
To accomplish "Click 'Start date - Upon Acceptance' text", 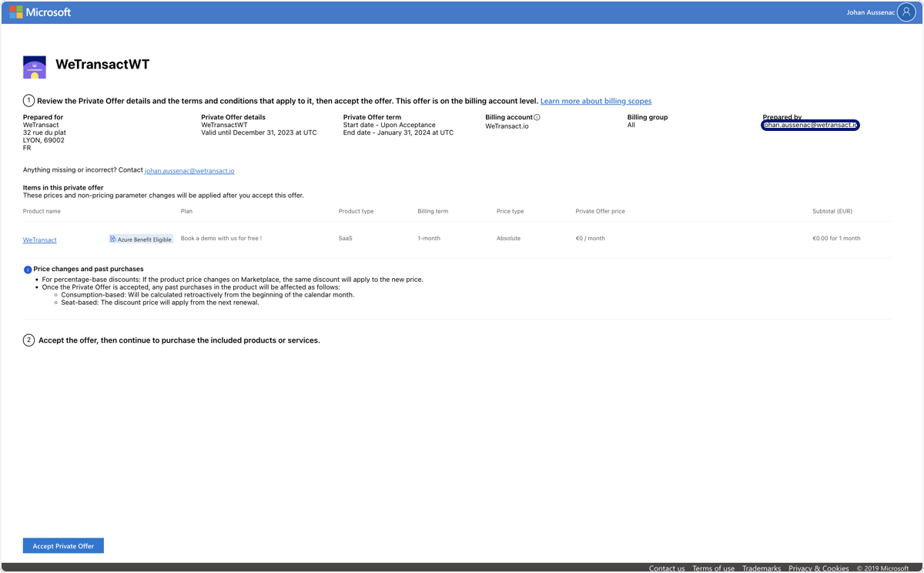I will tap(390, 125).
